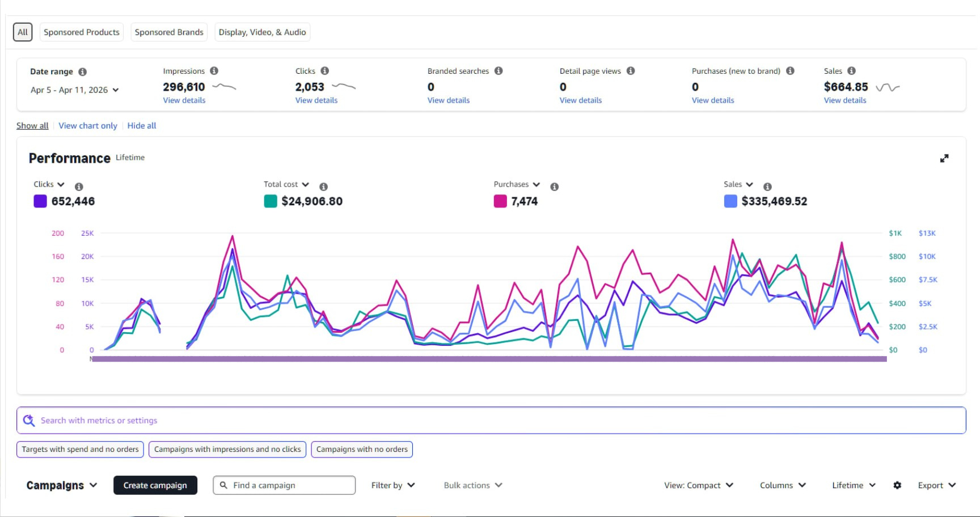
Task: Click Detail page views info icon
Action: [x=631, y=71]
